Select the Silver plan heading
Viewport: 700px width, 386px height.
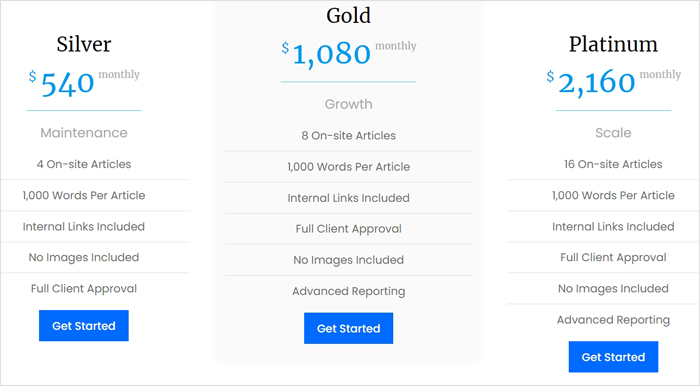tap(84, 44)
